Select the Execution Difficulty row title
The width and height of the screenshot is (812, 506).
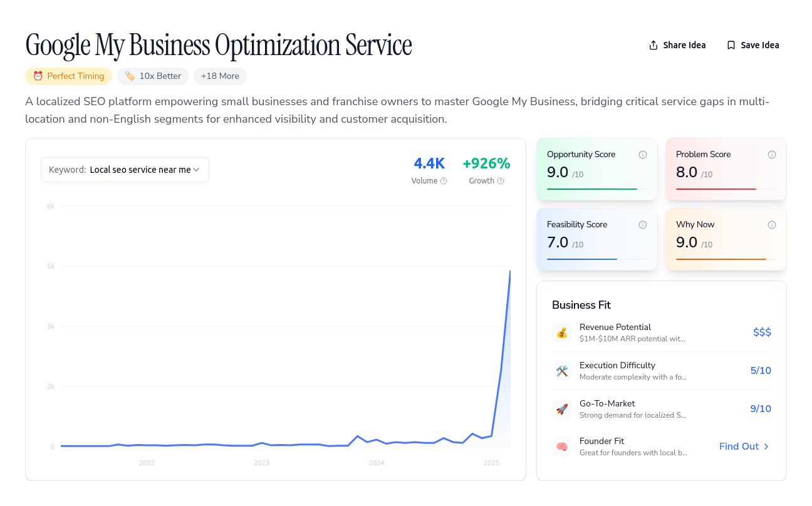point(617,365)
